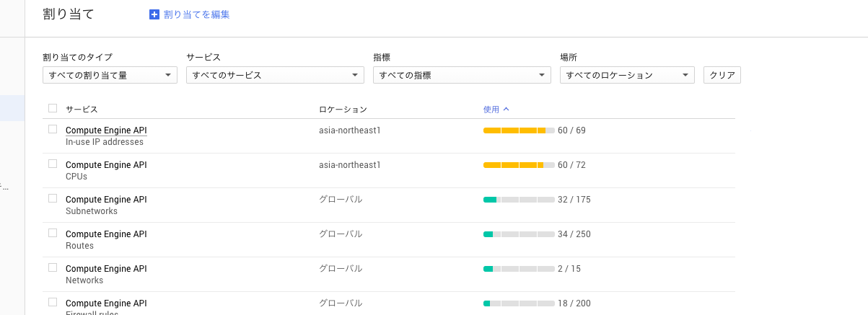
Task: Click asia-northeast1 in the CPUs row
Action: [x=350, y=165]
